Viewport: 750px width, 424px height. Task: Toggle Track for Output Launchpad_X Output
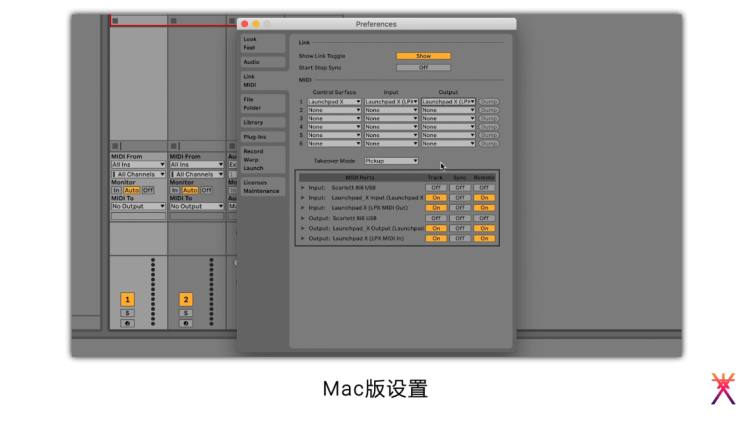coord(436,228)
